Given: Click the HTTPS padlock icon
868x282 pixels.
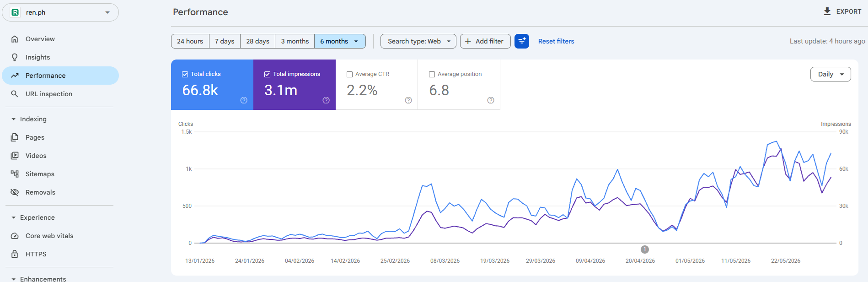Looking at the screenshot, I should [15, 254].
